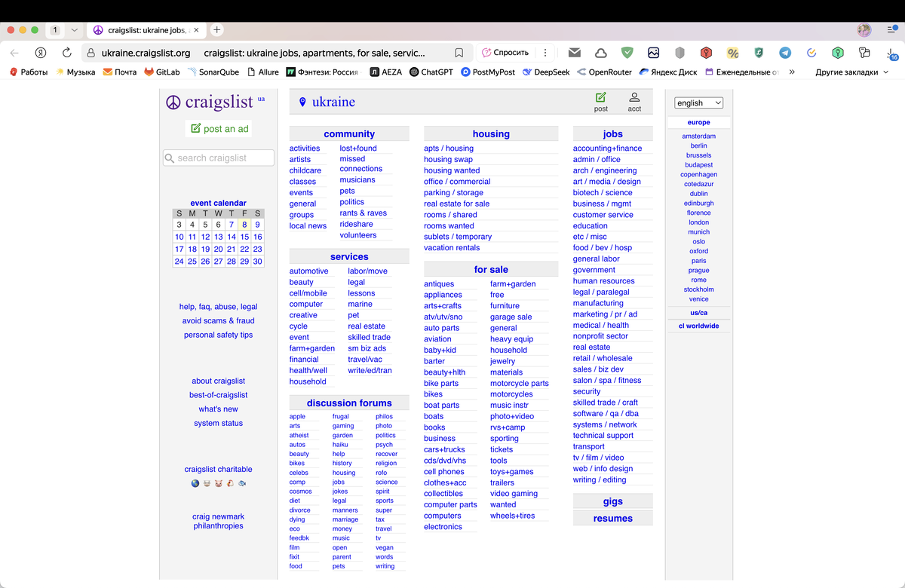Open the SonarQube bookmark
The height and width of the screenshot is (588, 905).
tap(213, 72)
